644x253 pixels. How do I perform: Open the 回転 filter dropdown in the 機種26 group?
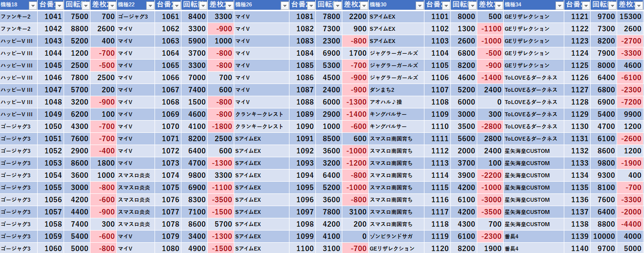point(337,5)
